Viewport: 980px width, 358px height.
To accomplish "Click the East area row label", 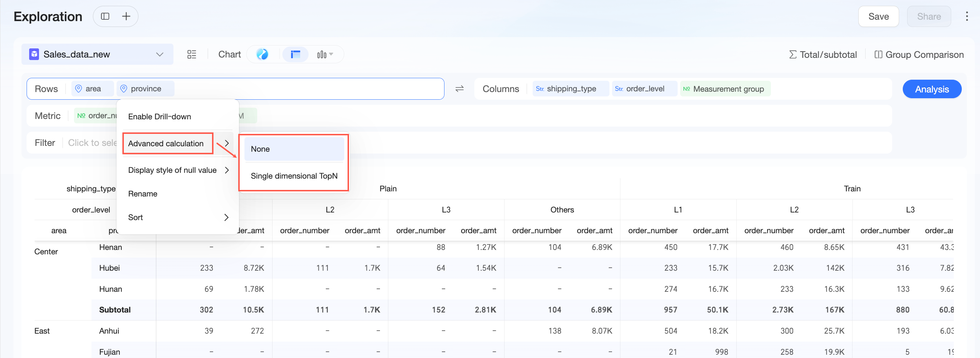I will click(x=42, y=331).
